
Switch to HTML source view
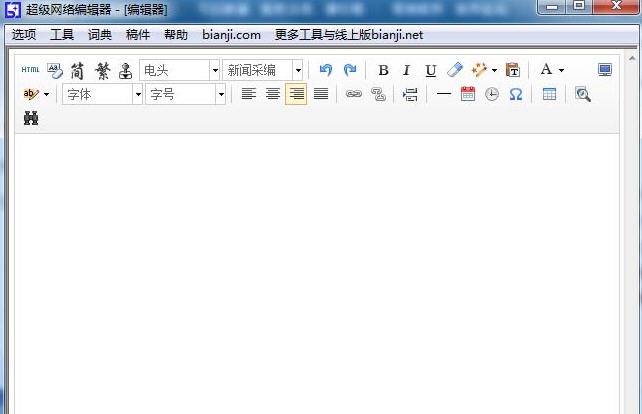pos(30,70)
